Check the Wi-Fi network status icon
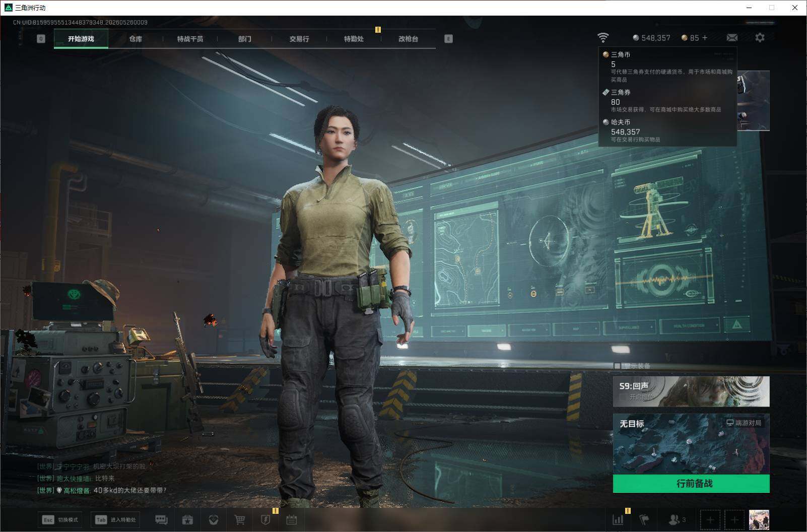 603,37
